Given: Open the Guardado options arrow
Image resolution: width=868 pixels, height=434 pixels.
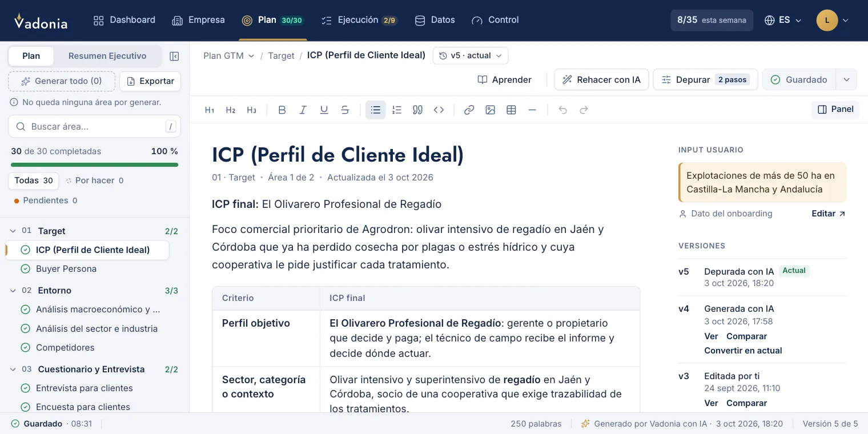Looking at the screenshot, I should pyautogui.click(x=846, y=79).
